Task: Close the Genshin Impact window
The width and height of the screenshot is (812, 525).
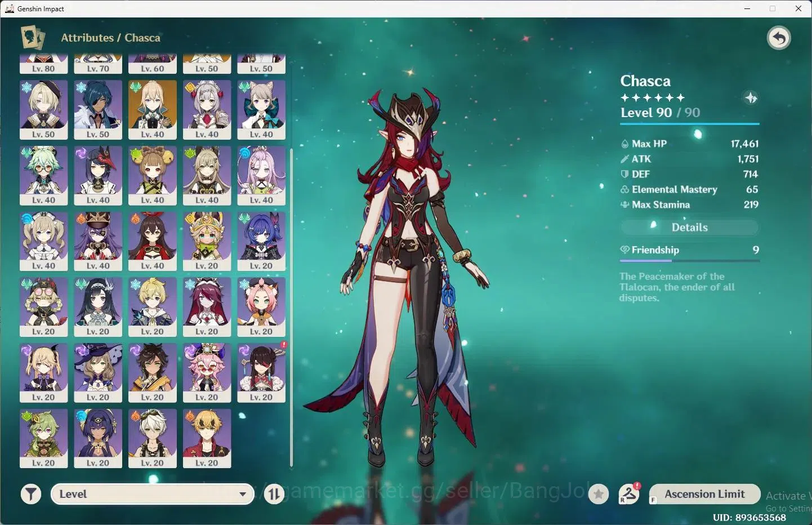Action: pos(798,8)
